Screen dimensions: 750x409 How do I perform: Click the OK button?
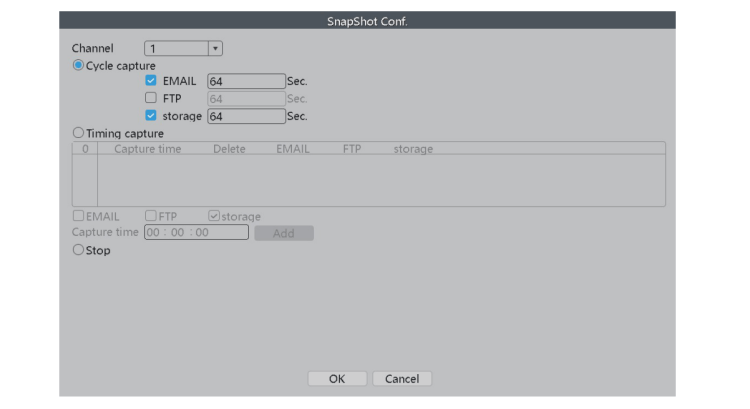337,379
